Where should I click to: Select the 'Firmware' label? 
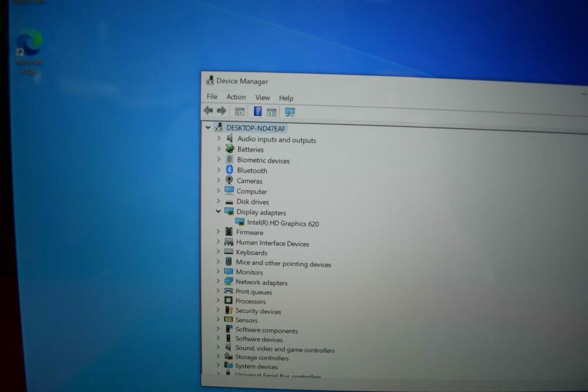250,232
